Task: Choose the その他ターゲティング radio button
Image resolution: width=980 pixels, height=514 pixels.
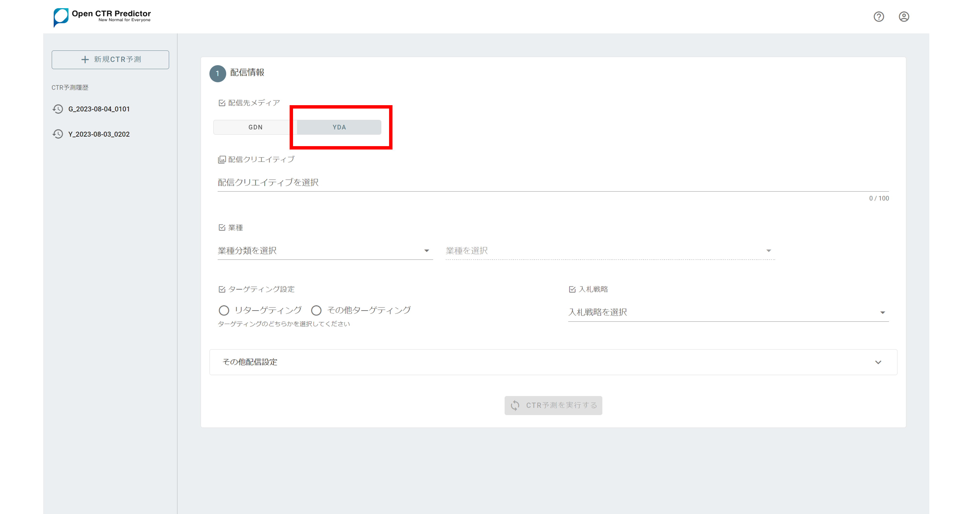Action: pos(316,311)
